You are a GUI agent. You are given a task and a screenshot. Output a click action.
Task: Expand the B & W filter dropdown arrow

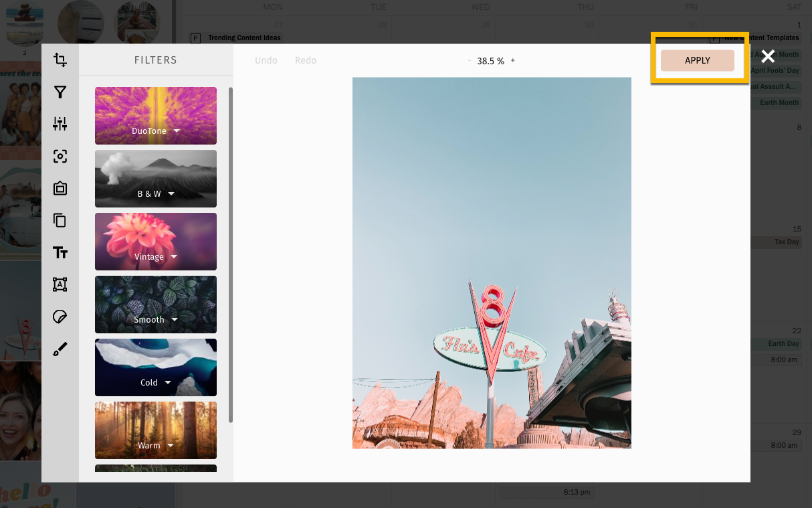coord(171,194)
